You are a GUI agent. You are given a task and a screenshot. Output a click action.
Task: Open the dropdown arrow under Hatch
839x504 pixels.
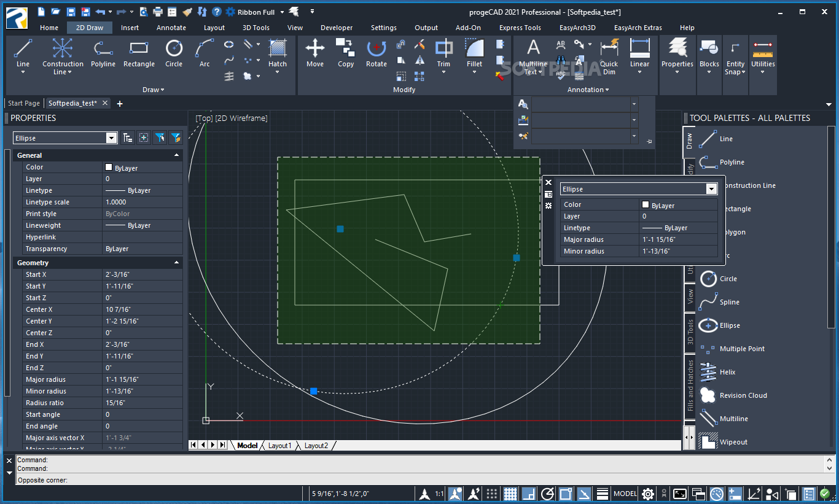[x=278, y=72]
